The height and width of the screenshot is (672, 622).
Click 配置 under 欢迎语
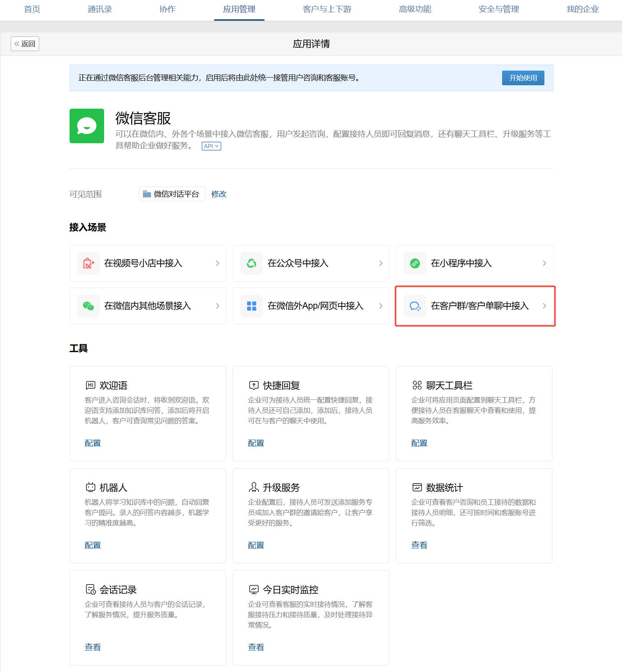point(93,443)
